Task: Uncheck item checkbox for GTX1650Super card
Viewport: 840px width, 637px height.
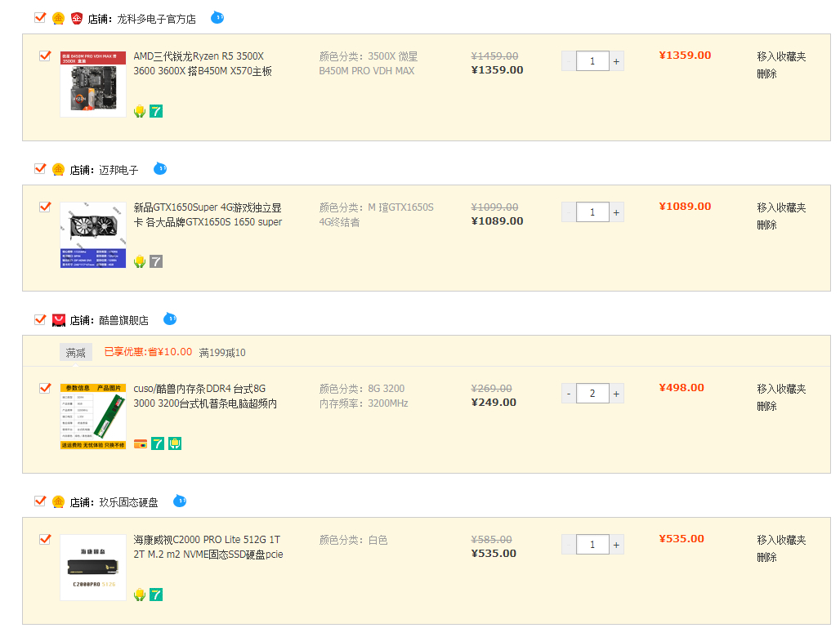Action: coord(46,207)
